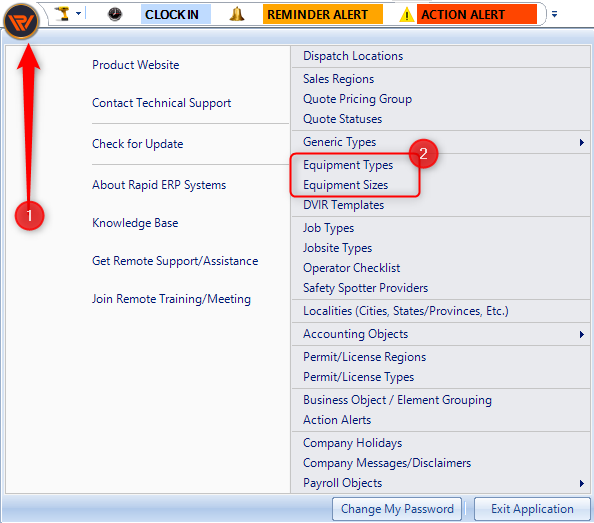Select Contact Technical Support
The image size is (594, 523).
(x=161, y=103)
